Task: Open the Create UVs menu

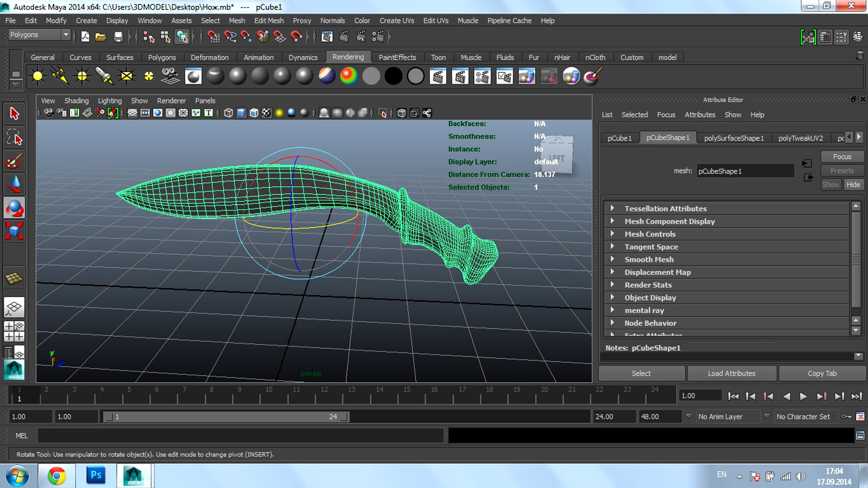Action: [x=396, y=20]
